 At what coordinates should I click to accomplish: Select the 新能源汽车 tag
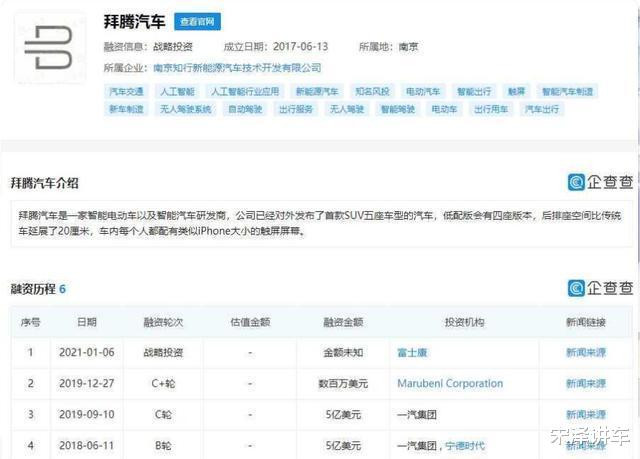(317, 91)
